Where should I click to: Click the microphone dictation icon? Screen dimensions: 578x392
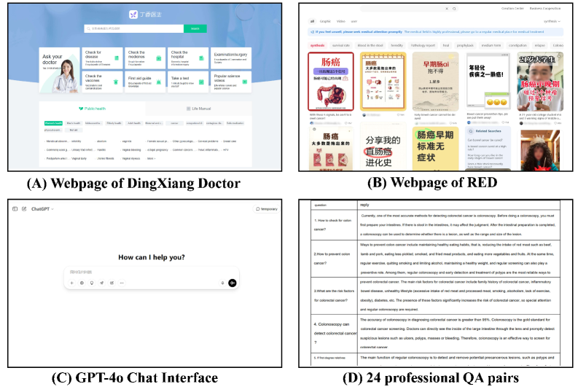[x=222, y=283]
